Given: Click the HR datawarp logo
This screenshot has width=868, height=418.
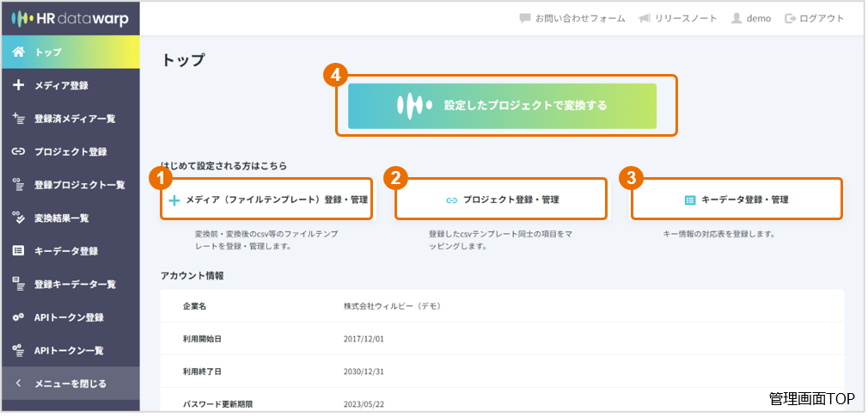Looking at the screenshot, I should pyautogui.click(x=70, y=18).
